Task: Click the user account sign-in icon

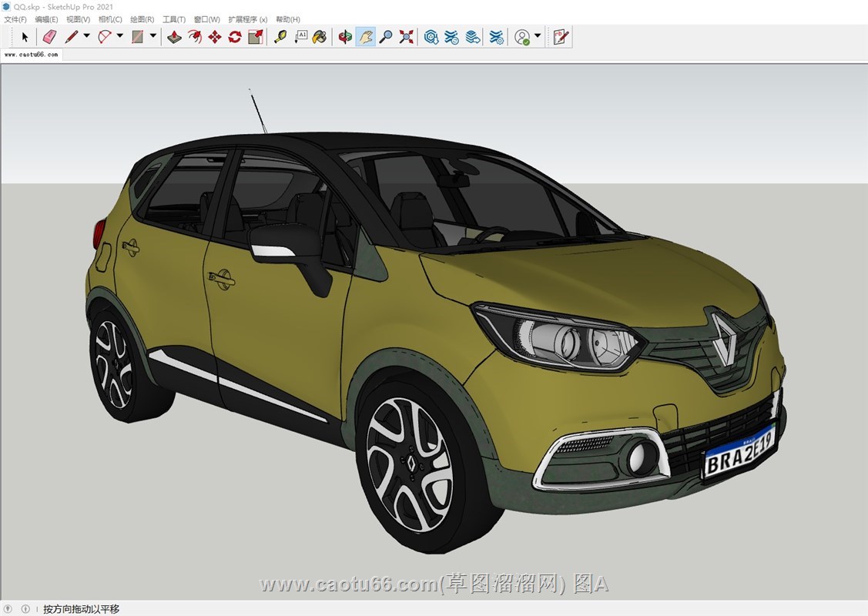Action: [x=522, y=37]
